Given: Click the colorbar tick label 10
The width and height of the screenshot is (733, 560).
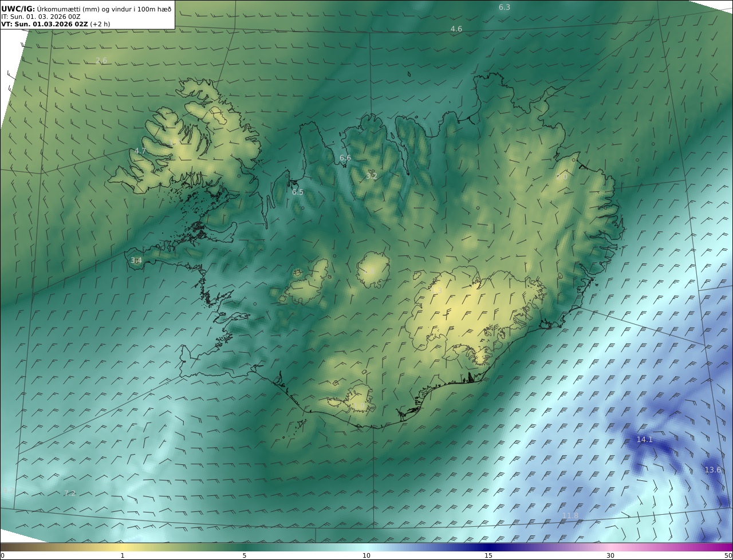Looking at the screenshot, I should (366, 555).
